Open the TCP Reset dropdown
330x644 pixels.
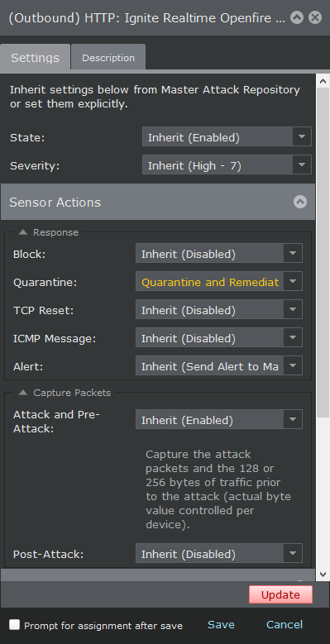point(219,310)
